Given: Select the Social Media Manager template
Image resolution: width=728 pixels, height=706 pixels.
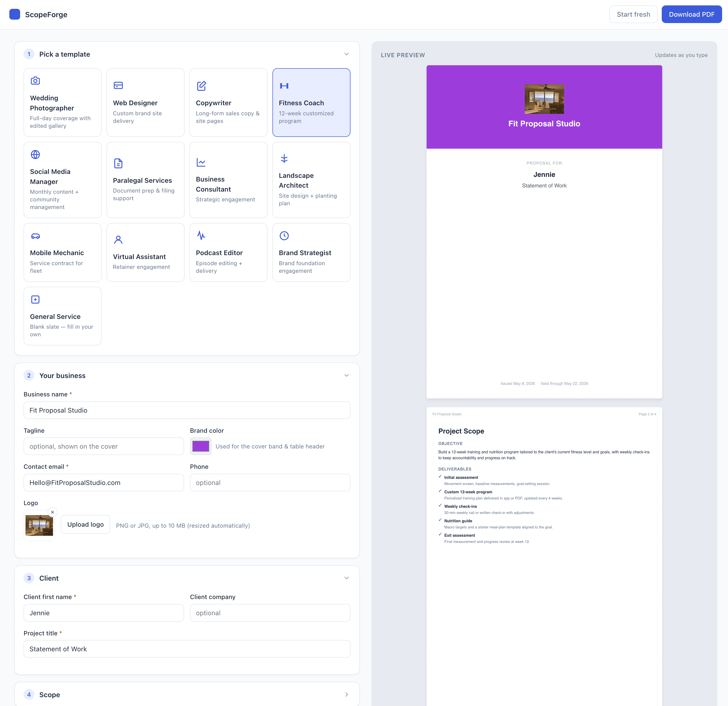Looking at the screenshot, I should click(x=62, y=180).
